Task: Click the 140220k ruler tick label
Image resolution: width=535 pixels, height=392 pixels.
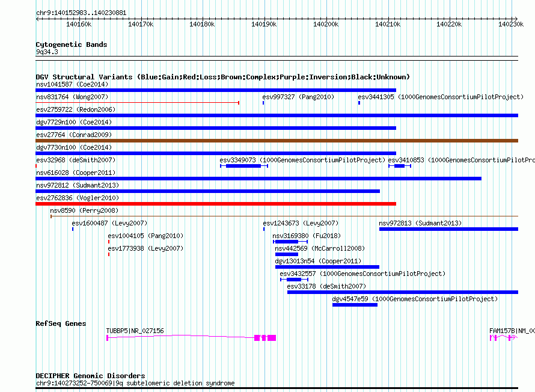Action: click(449, 24)
